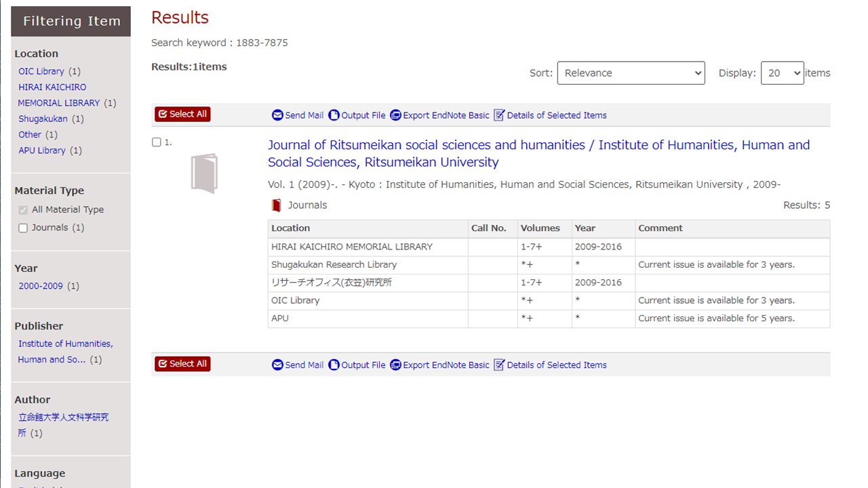Click the top Output File link text
Image resolution: width=868 pixels, height=488 pixels.
pos(363,115)
